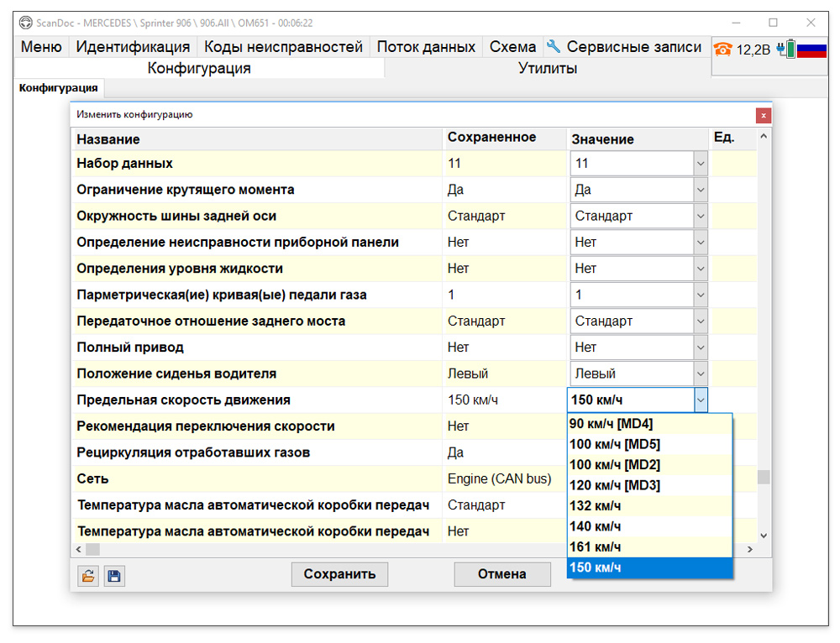The image size is (840, 643).
Task: Click the Предельная скорость движения label
Action: (184, 400)
